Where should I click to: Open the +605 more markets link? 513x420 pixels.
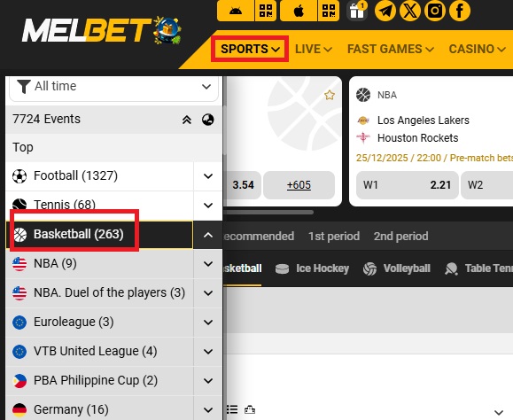[299, 185]
